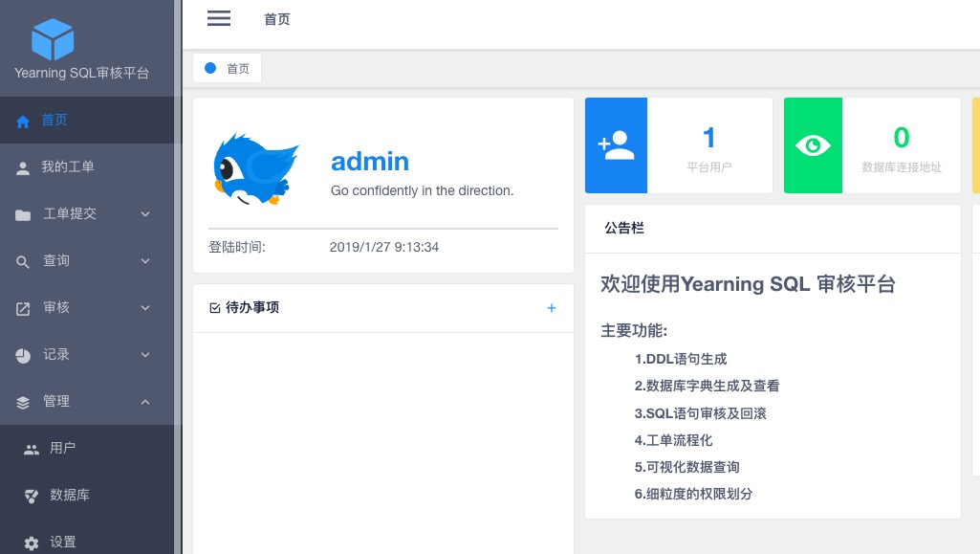Click Yearning SQL审核平台 title text
The height and width of the screenshot is (554, 980).
81,73
